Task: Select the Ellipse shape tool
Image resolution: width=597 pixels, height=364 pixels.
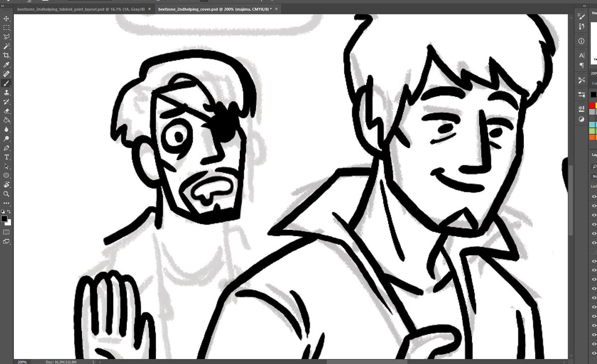Action: pyautogui.click(x=6, y=176)
